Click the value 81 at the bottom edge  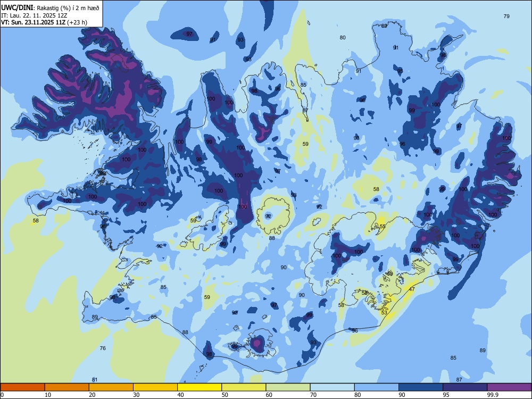click(x=95, y=380)
